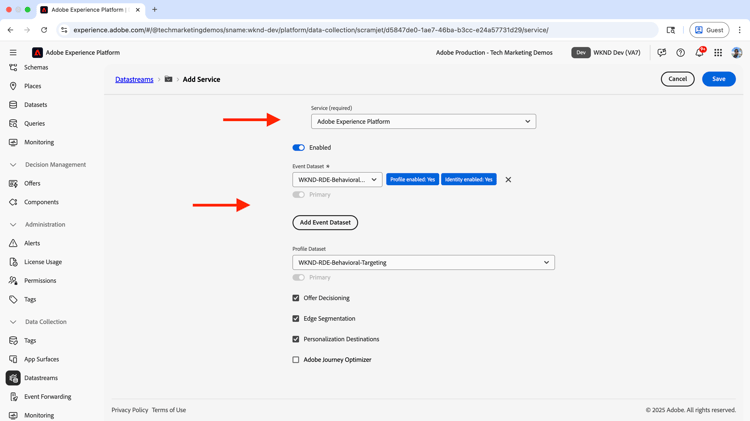This screenshot has width=750, height=421.
Task: Open the Service dropdown
Action: 423,122
